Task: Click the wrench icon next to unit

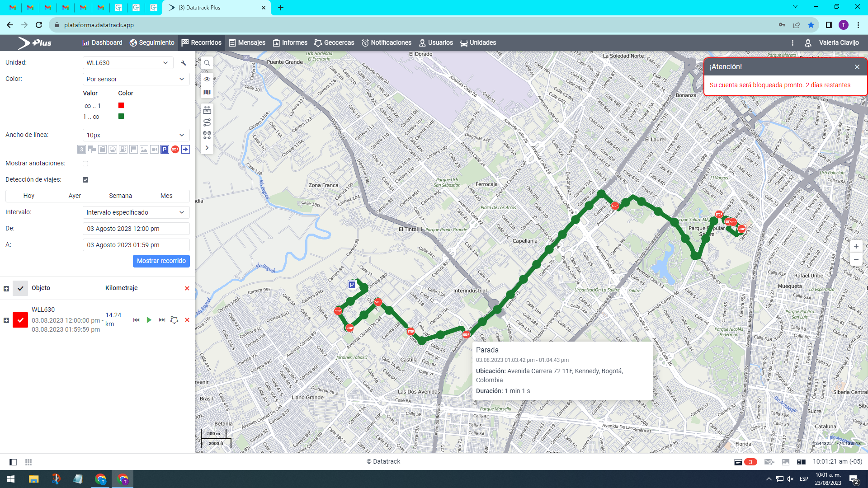Action: pos(184,63)
